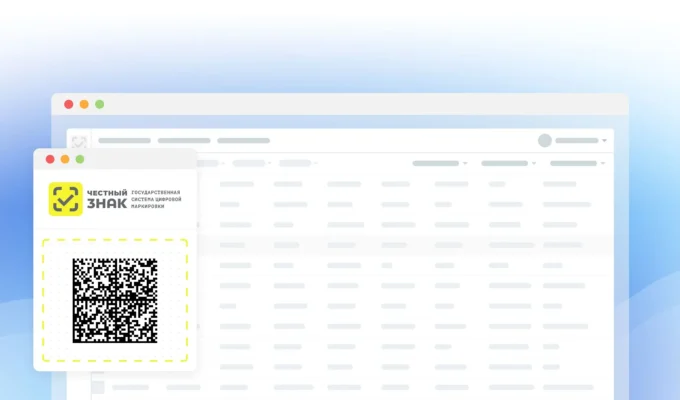
Task: Close the front Честный ЗНАК window (red dot)
Action: (x=50, y=159)
